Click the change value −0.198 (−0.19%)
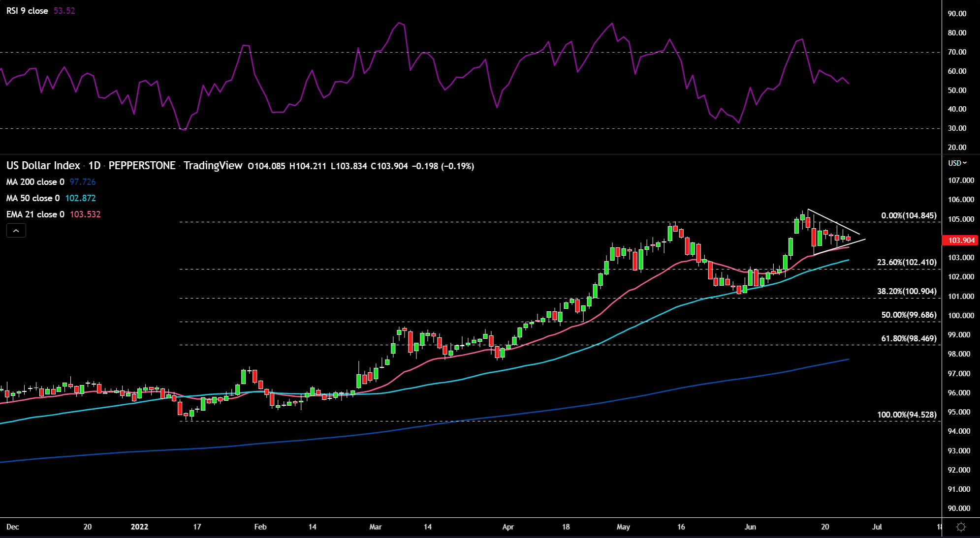 click(x=443, y=166)
